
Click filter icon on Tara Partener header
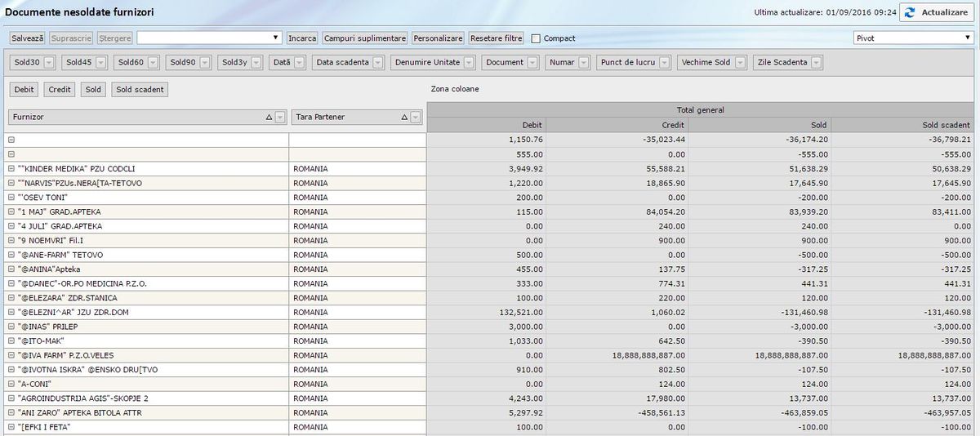pyautogui.click(x=416, y=118)
